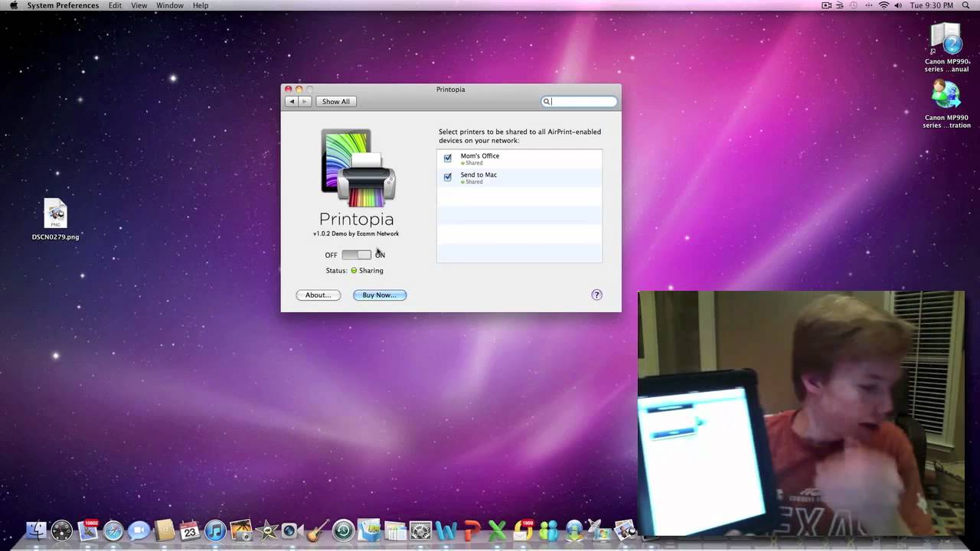Click the About... button

coord(318,295)
